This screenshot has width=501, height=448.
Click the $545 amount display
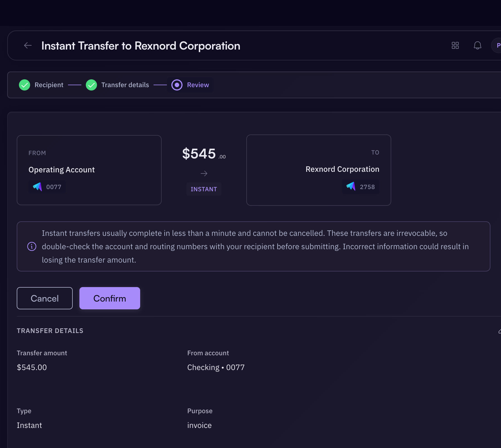pyautogui.click(x=204, y=154)
